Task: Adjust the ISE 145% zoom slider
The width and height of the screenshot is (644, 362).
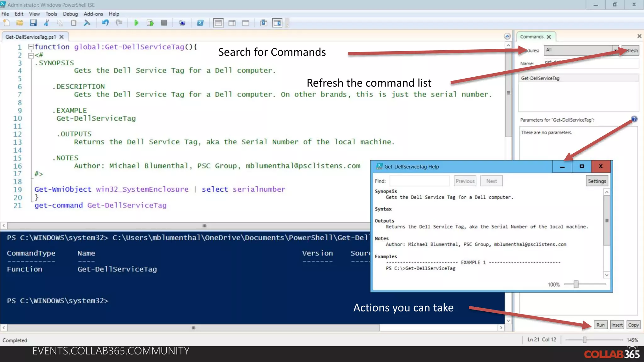Action: pyautogui.click(x=584, y=340)
